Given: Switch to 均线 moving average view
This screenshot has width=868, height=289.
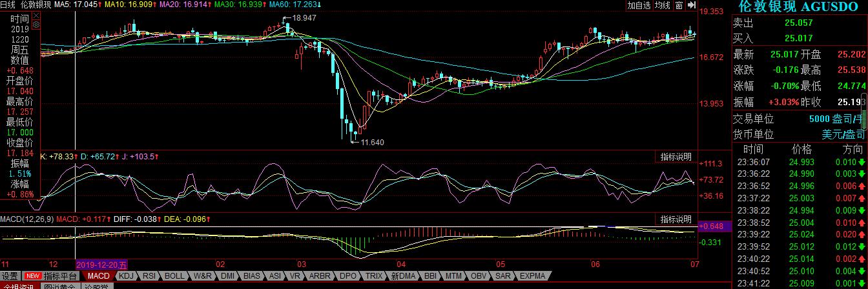Looking at the screenshot, I should pyautogui.click(x=663, y=5).
